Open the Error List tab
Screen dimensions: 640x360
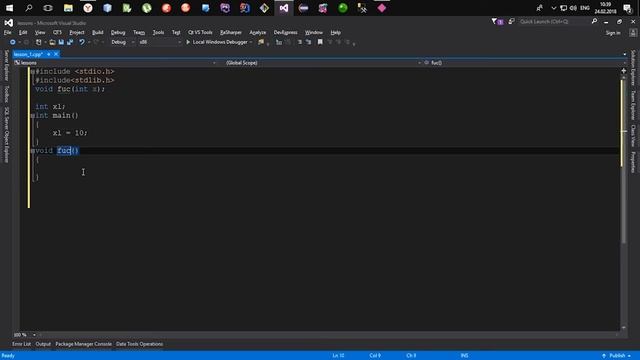(x=21, y=344)
